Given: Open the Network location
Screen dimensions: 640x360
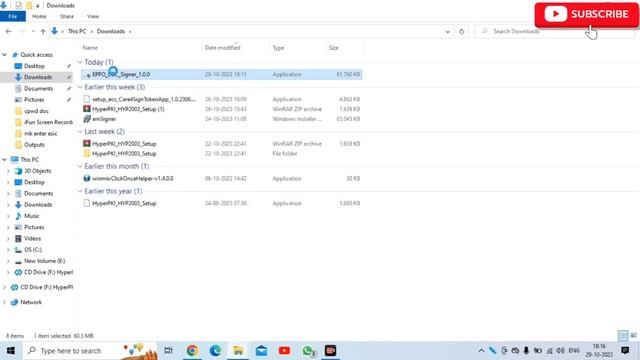Looking at the screenshot, I should coord(31,302).
